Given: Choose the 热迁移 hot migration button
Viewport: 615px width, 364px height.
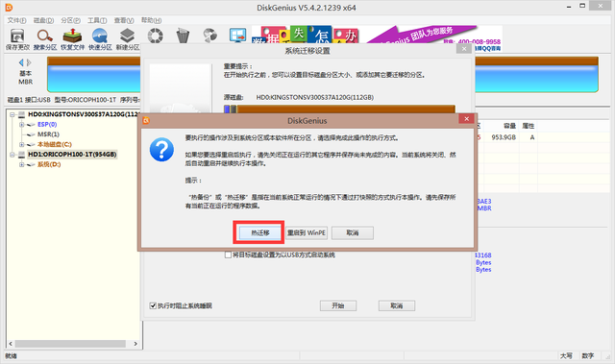Looking at the screenshot, I should click(x=260, y=232).
